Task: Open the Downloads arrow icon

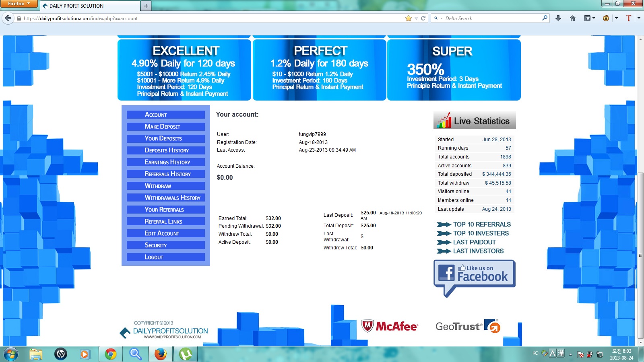Action: [x=558, y=18]
